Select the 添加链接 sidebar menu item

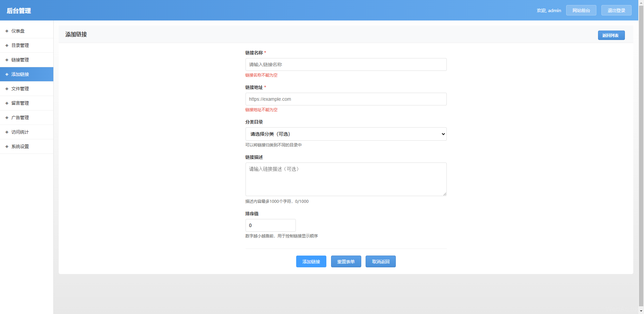pyautogui.click(x=20, y=74)
